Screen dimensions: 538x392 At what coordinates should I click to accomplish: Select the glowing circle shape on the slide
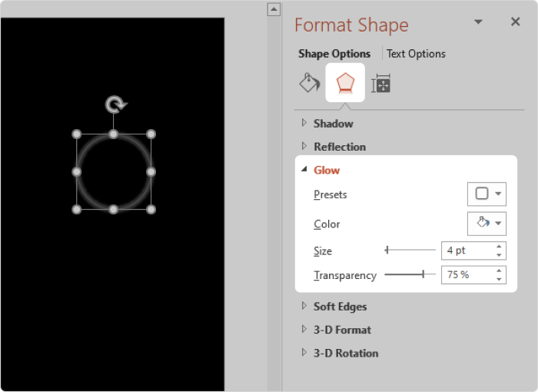pos(114,171)
